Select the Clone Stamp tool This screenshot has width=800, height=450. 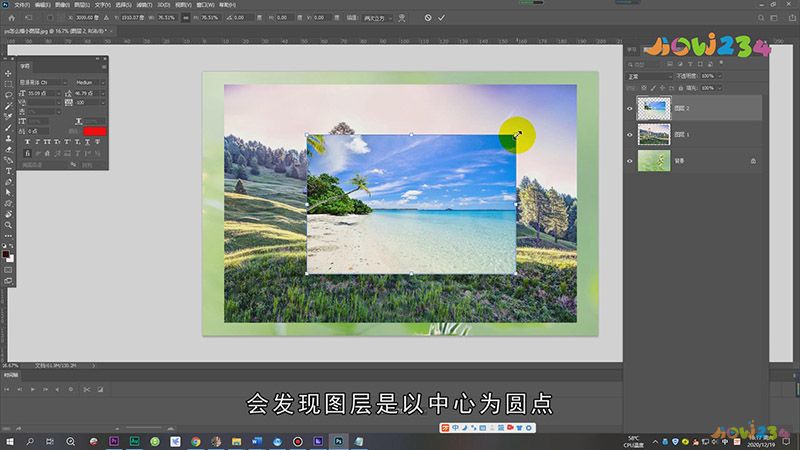click(8, 138)
